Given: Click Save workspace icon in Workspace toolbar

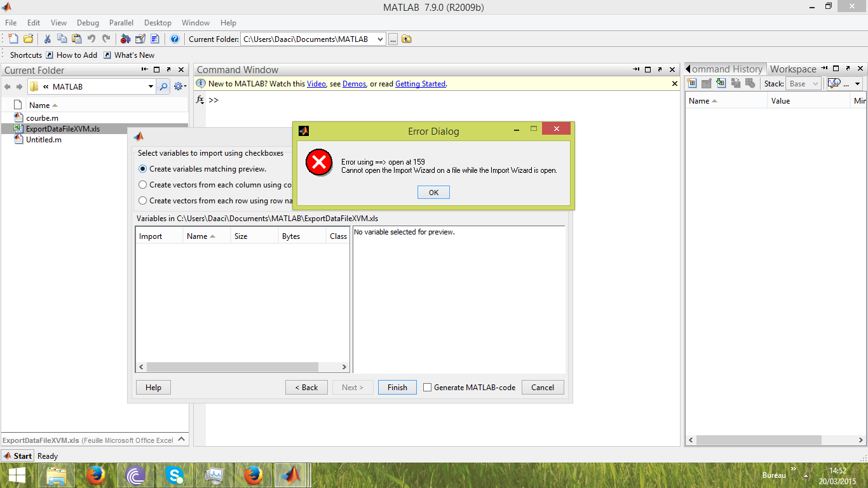Looking at the screenshot, I should coord(736,83).
